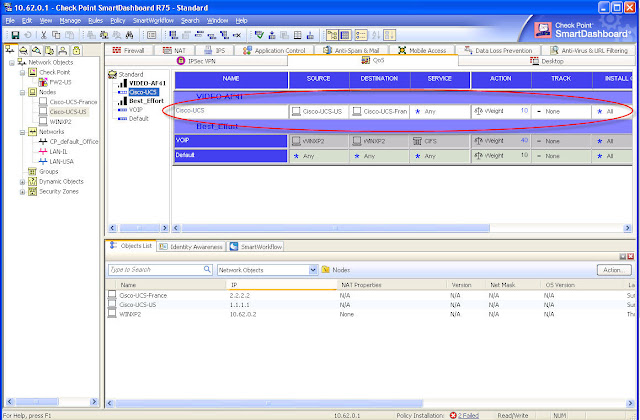Click the red failed icon in status bar
This screenshot has width=640, height=420.
coord(453,416)
